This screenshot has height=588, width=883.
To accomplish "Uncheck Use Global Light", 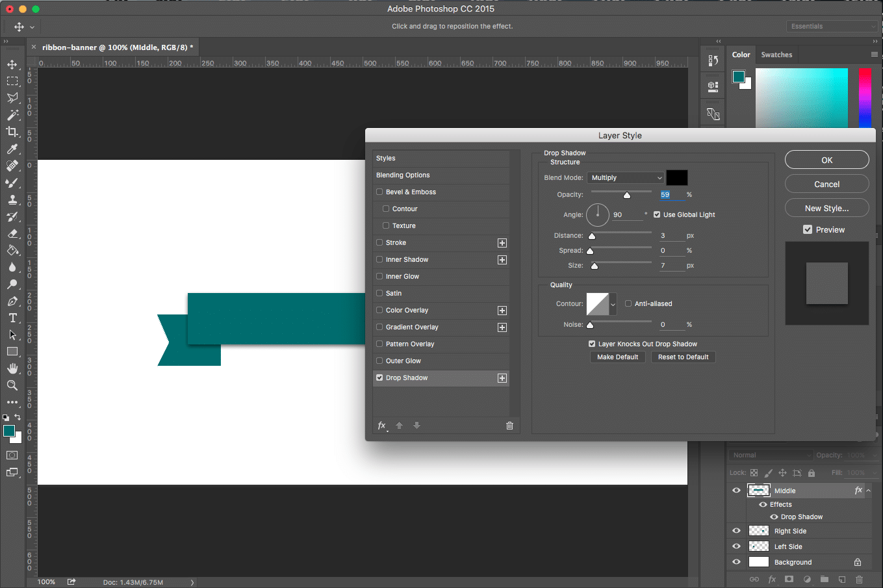I will coord(657,214).
